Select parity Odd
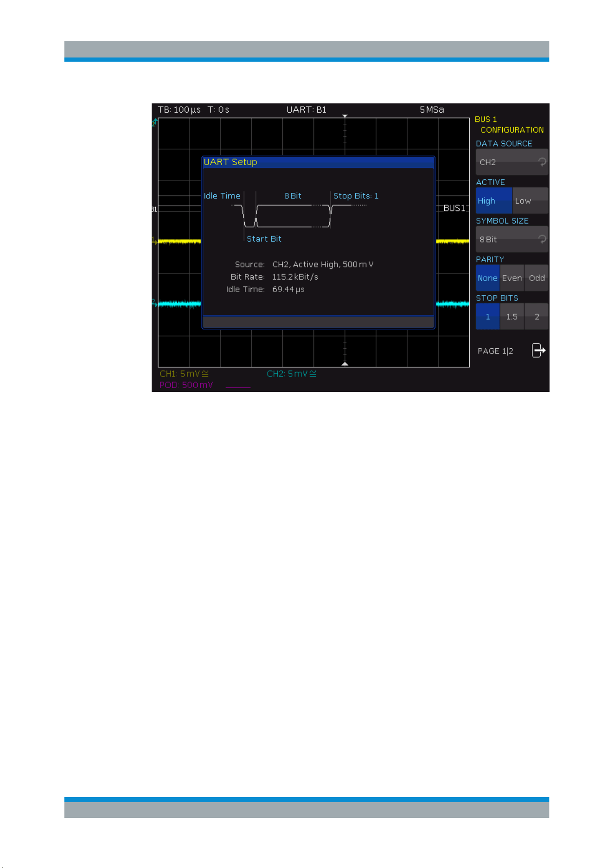Image resolution: width=614 pixels, height=868 pixels. click(537, 278)
